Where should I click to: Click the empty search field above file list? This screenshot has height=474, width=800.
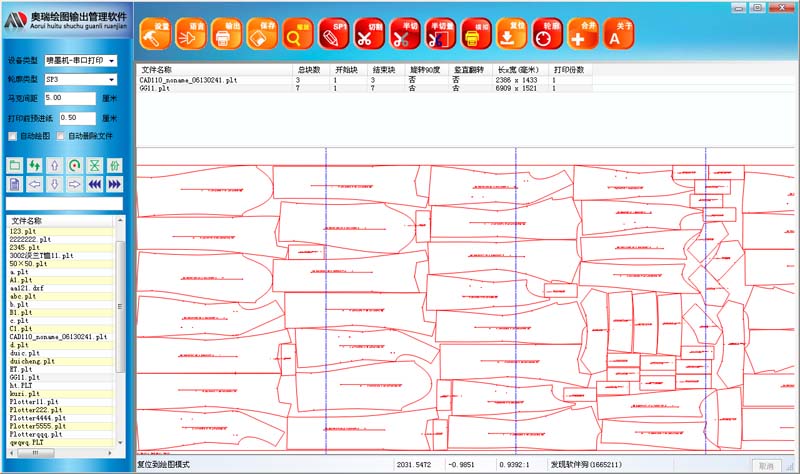(64, 204)
